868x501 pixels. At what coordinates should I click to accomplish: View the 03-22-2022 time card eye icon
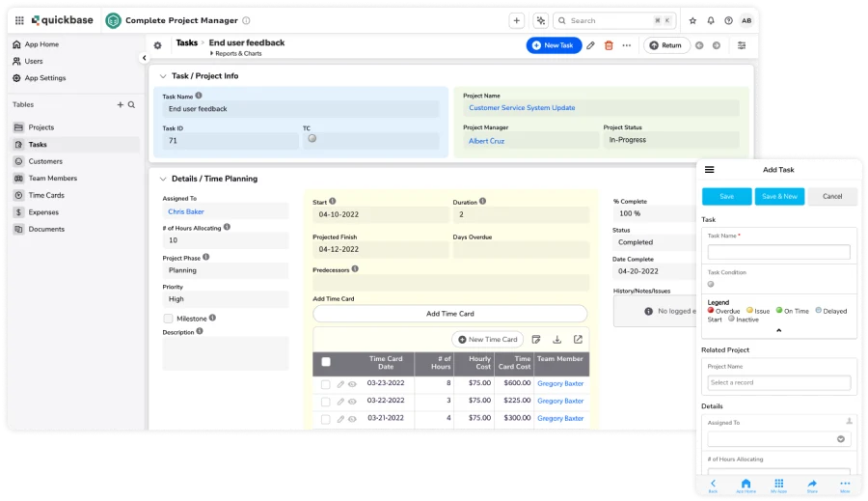pyautogui.click(x=352, y=402)
